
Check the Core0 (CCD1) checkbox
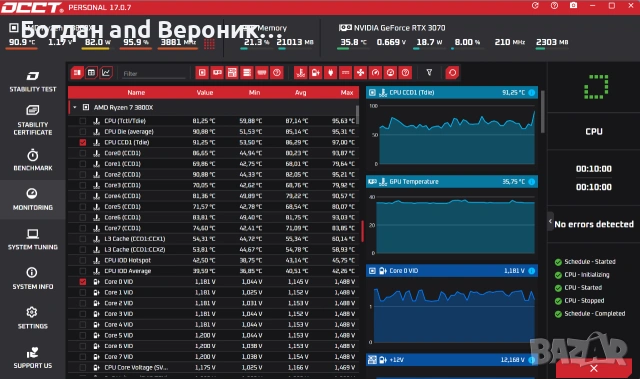click(x=83, y=153)
